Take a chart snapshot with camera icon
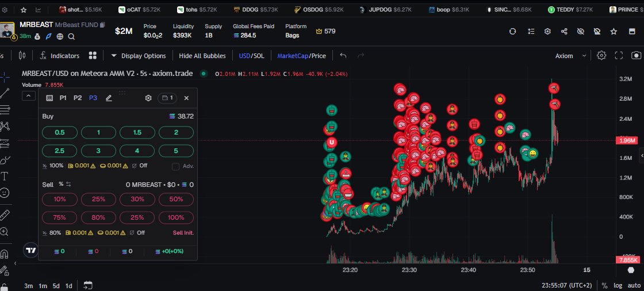This screenshot has height=291, width=644. click(636, 55)
